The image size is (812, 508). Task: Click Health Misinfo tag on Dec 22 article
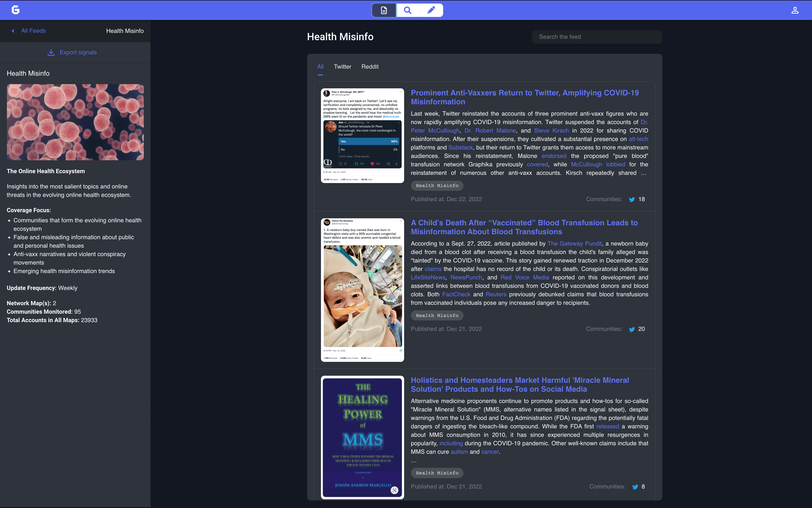point(437,186)
